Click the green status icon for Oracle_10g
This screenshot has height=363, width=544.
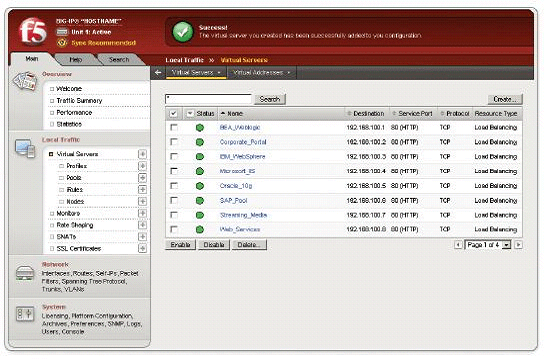pos(200,186)
